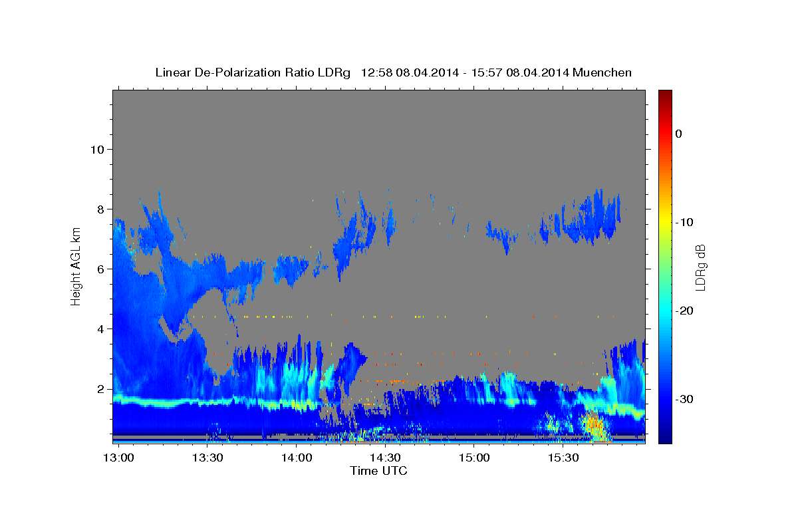
Task: Click the x-axis tick label '13:30'
Action: click(207, 458)
